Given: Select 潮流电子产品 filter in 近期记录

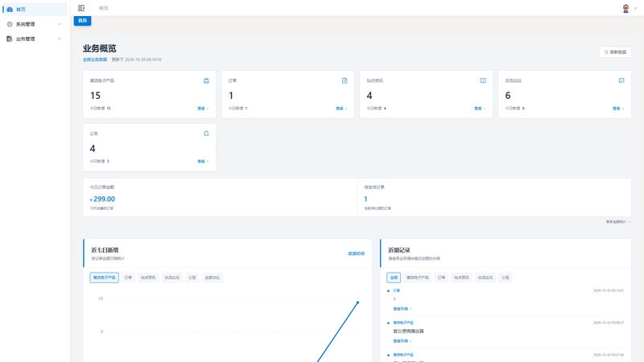Looking at the screenshot, I should tap(418, 278).
